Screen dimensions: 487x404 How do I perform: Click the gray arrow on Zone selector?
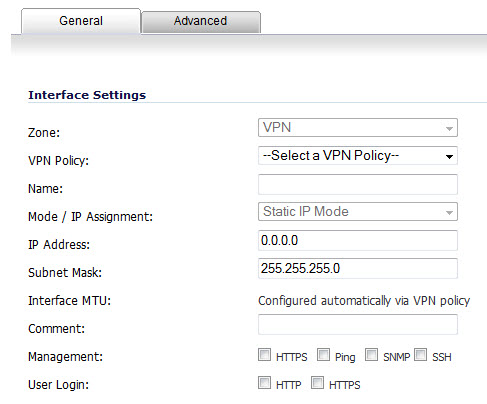449,128
